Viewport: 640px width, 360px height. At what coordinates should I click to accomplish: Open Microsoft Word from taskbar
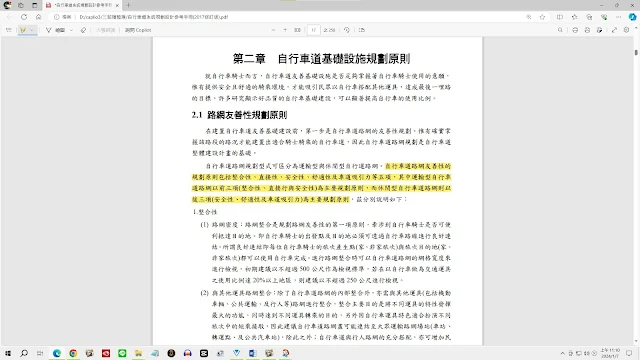253,353
